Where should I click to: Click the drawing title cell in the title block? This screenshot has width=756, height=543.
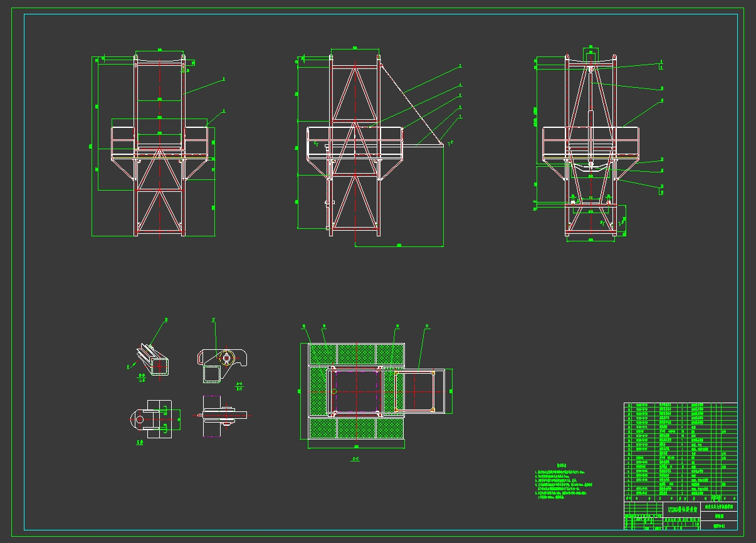(683, 509)
